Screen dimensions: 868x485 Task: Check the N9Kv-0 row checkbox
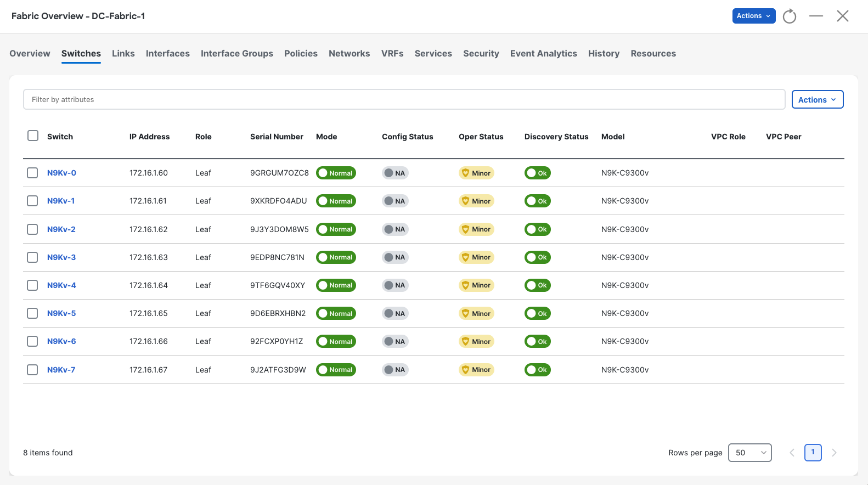point(32,173)
